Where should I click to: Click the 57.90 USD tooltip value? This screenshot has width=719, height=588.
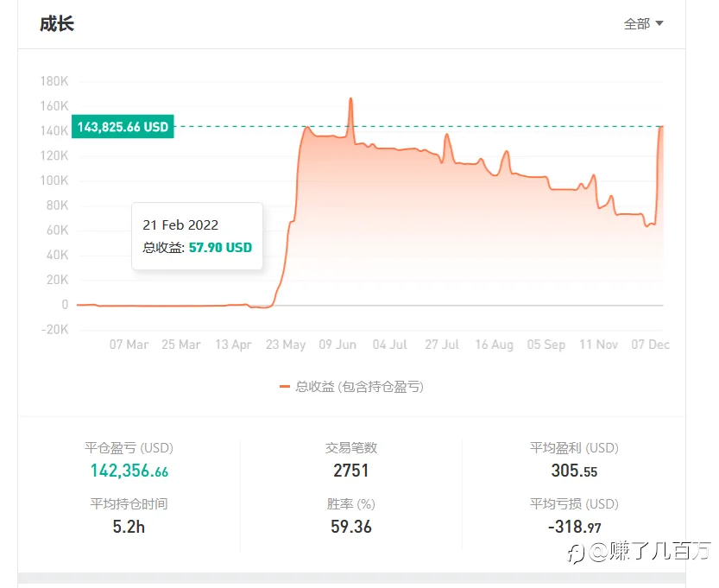[x=221, y=248]
